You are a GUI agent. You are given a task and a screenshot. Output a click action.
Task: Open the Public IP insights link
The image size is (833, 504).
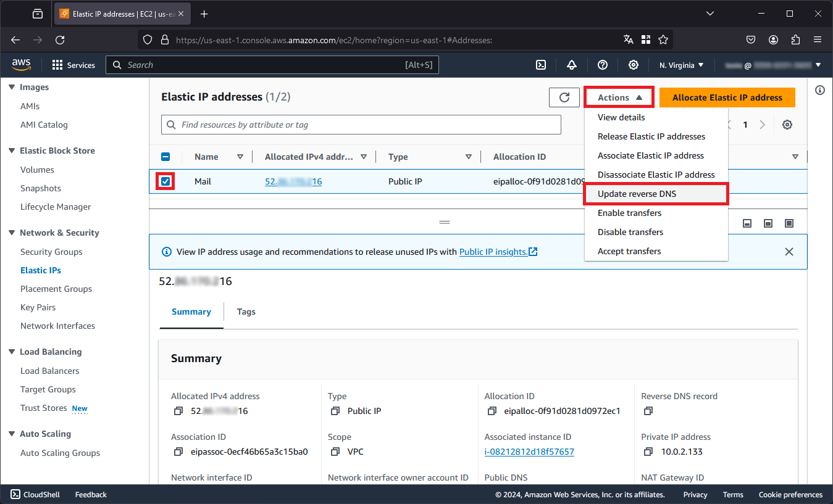click(498, 252)
